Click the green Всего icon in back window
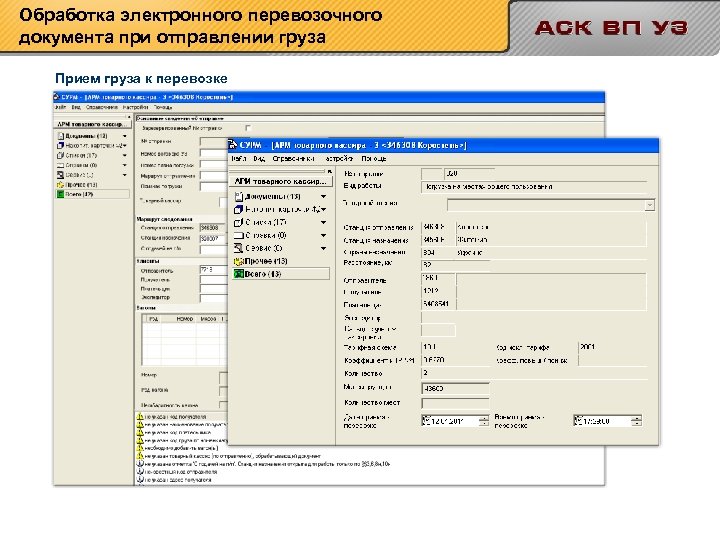The height and width of the screenshot is (540, 720). (x=61, y=194)
